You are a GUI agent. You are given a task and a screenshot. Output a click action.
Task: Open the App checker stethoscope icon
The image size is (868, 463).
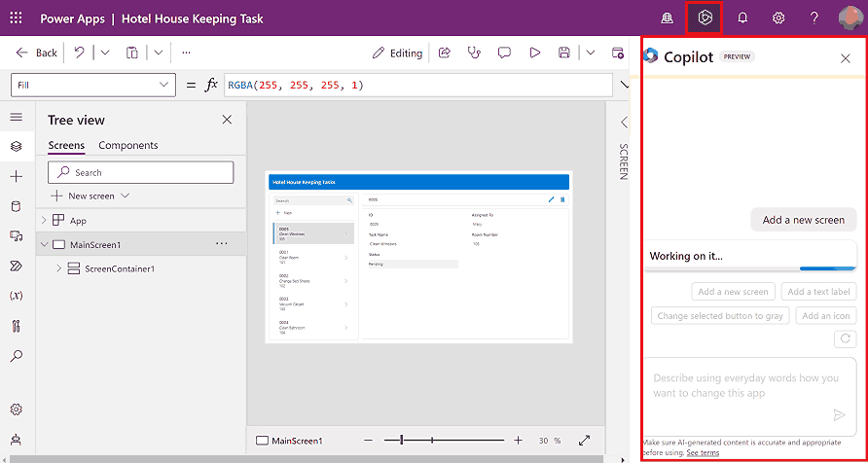click(x=474, y=53)
